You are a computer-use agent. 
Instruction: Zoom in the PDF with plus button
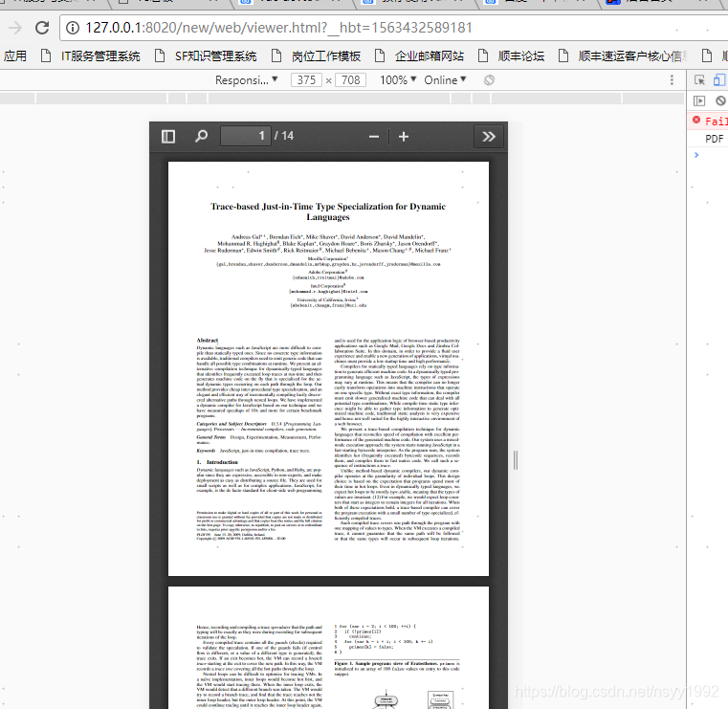[x=404, y=137]
